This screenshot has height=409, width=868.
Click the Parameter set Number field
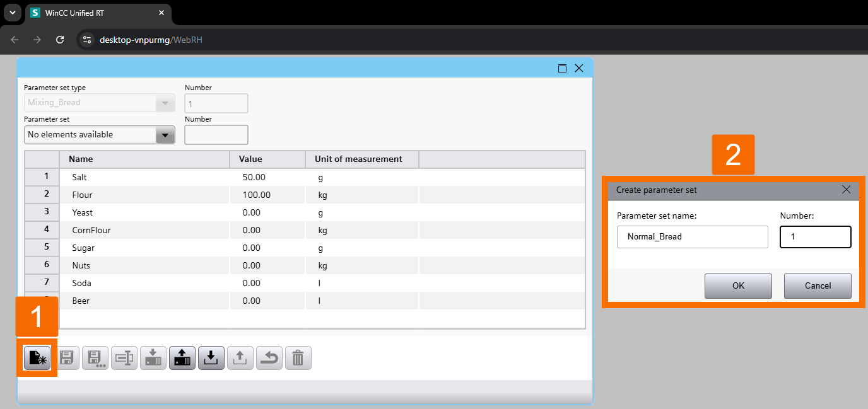(x=216, y=135)
